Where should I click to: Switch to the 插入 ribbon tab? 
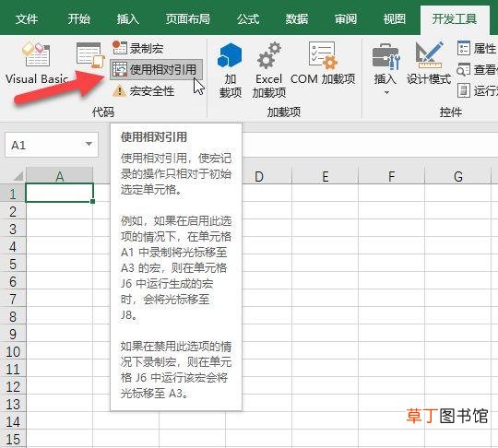pyautogui.click(x=127, y=18)
